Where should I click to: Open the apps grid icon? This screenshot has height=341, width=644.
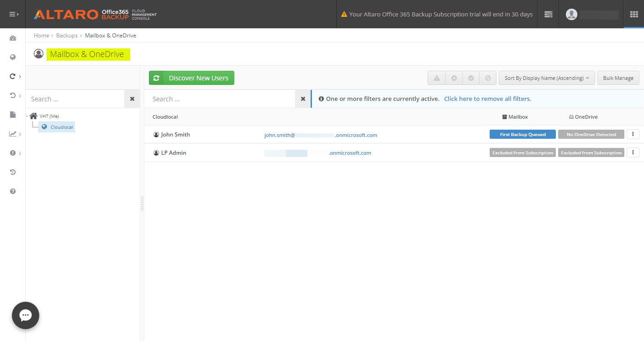(x=634, y=14)
